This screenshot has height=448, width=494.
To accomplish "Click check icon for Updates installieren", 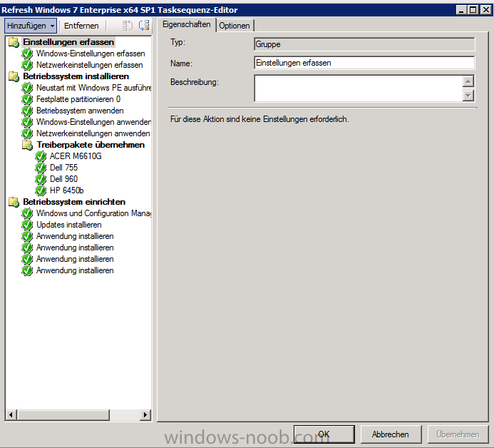I will pyautogui.click(x=27, y=225).
